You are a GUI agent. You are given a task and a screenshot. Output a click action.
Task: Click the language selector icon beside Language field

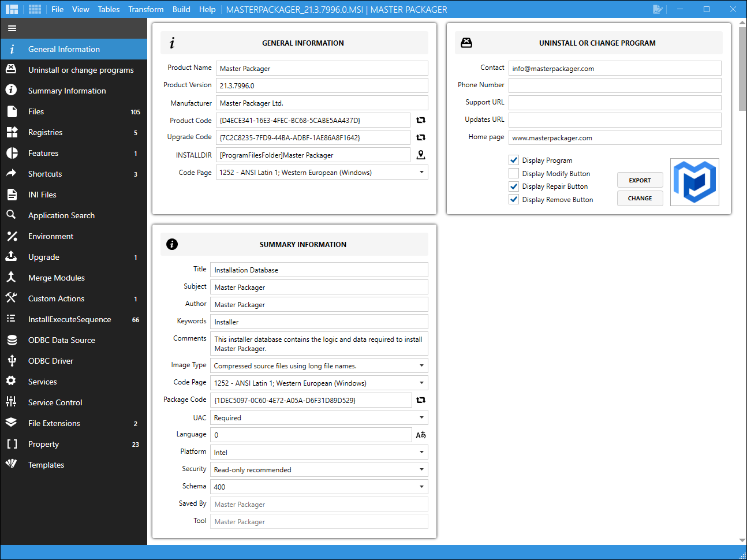421,435
